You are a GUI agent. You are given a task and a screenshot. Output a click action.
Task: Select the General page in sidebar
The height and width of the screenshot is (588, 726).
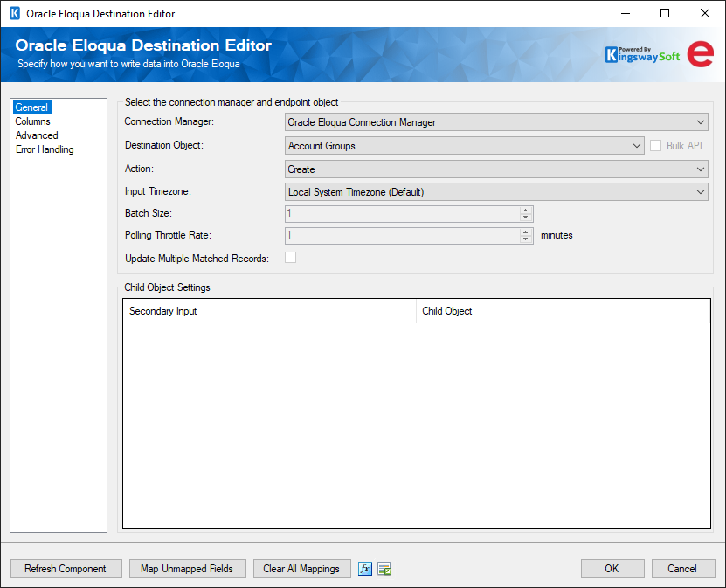coord(31,107)
